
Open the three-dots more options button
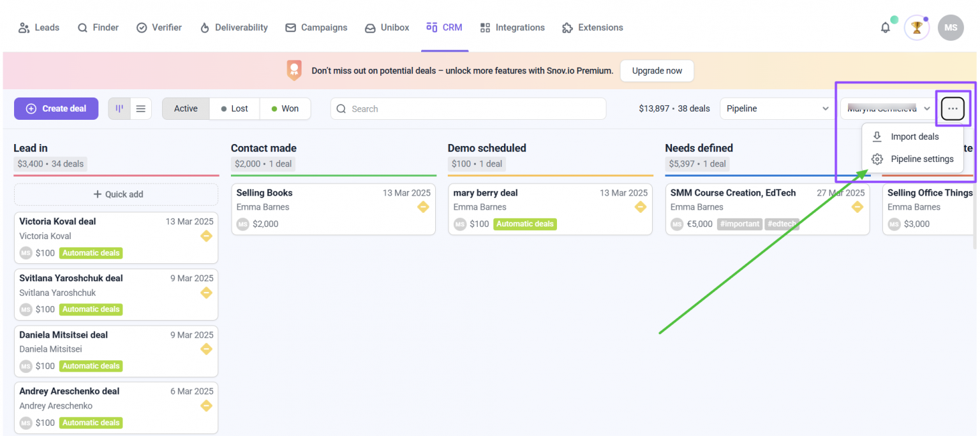point(953,109)
